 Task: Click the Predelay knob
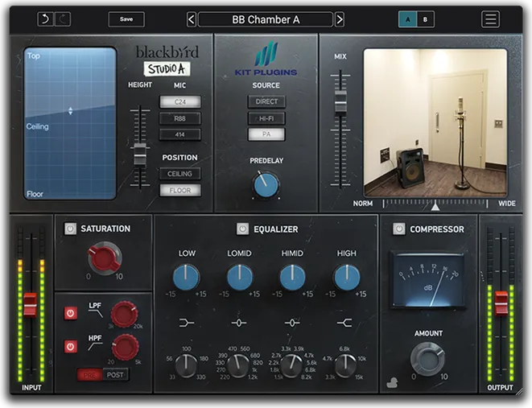tap(266, 185)
